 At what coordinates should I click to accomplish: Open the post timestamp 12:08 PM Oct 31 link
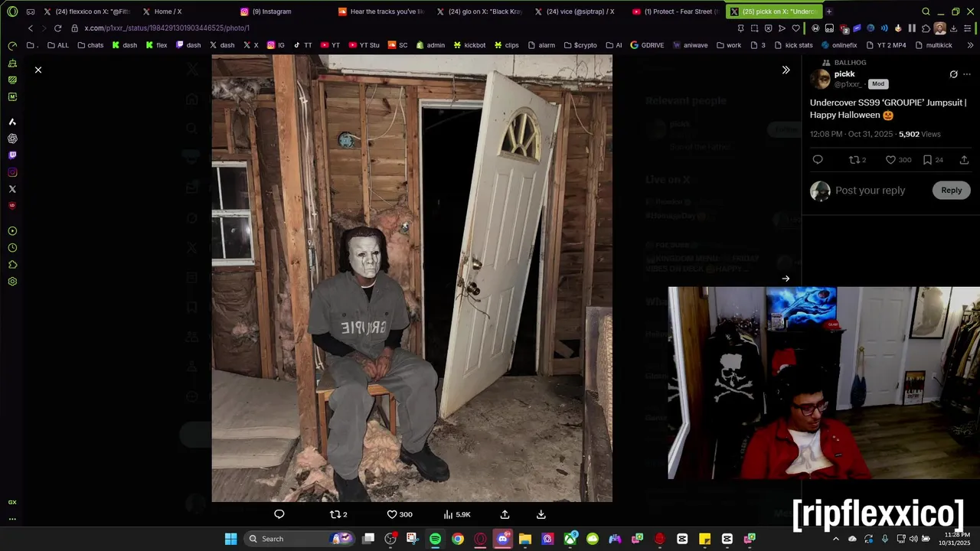click(x=851, y=134)
